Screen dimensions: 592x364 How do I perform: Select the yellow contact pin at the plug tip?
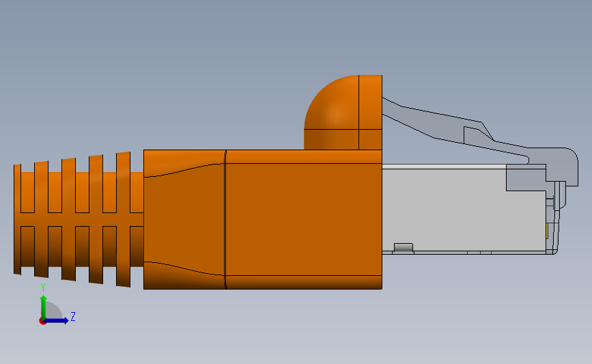pyautogui.click(x=547, y=231)
